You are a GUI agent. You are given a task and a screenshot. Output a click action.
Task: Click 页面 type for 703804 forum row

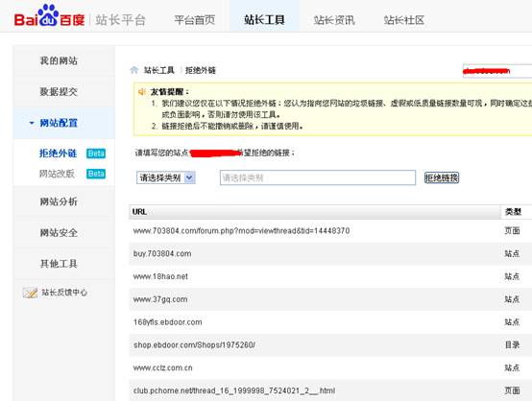(512, 231)
